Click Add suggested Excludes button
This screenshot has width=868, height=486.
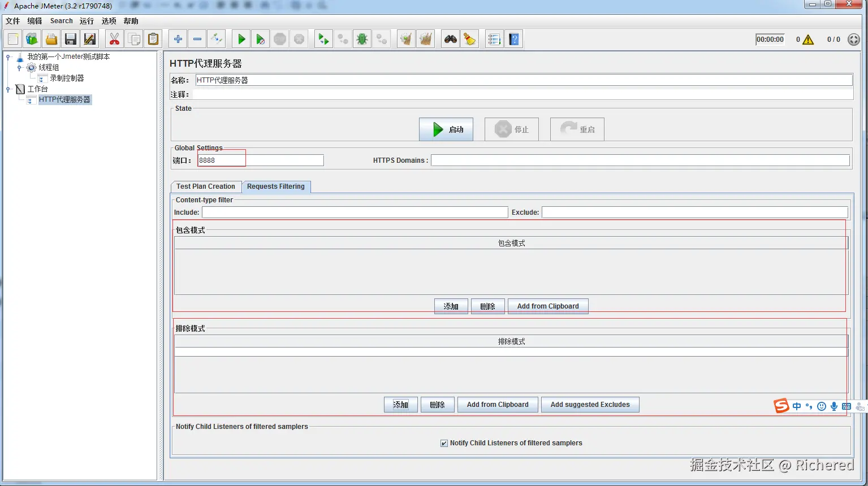pos(590,405)
